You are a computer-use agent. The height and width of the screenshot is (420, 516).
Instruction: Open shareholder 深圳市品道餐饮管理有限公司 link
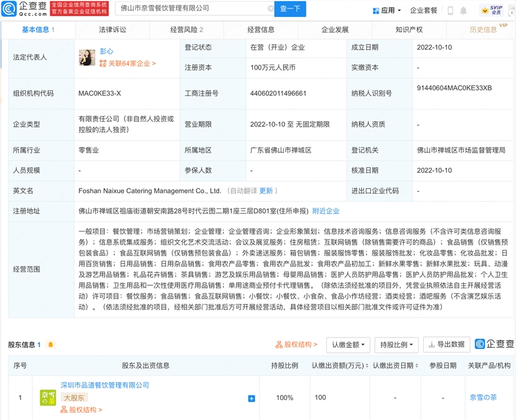point(104,385)
